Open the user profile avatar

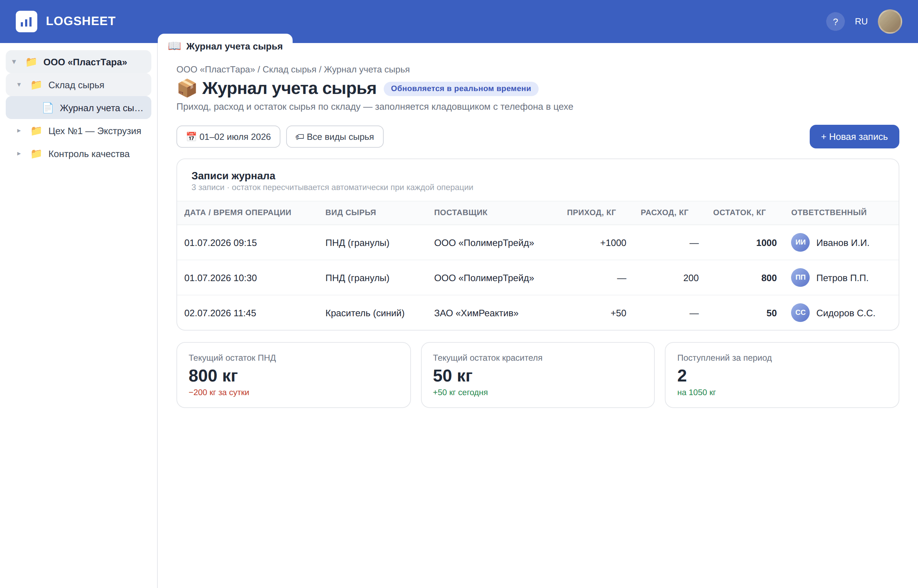click(x=890, y=22)
